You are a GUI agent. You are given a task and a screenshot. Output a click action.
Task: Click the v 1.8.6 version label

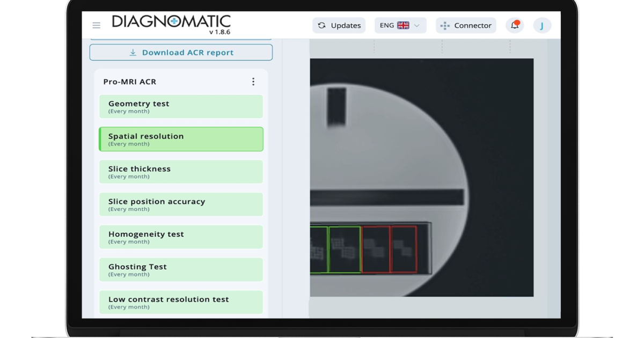pyautogui.click(x=219, y=32)
